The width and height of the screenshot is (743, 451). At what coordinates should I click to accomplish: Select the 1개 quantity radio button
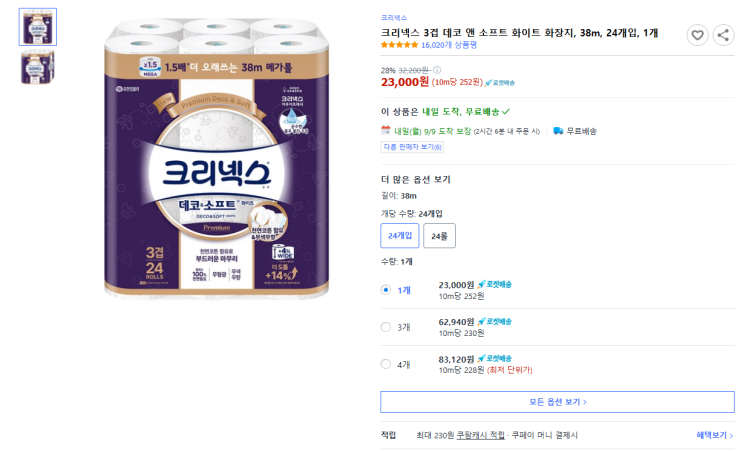point(386,290)
